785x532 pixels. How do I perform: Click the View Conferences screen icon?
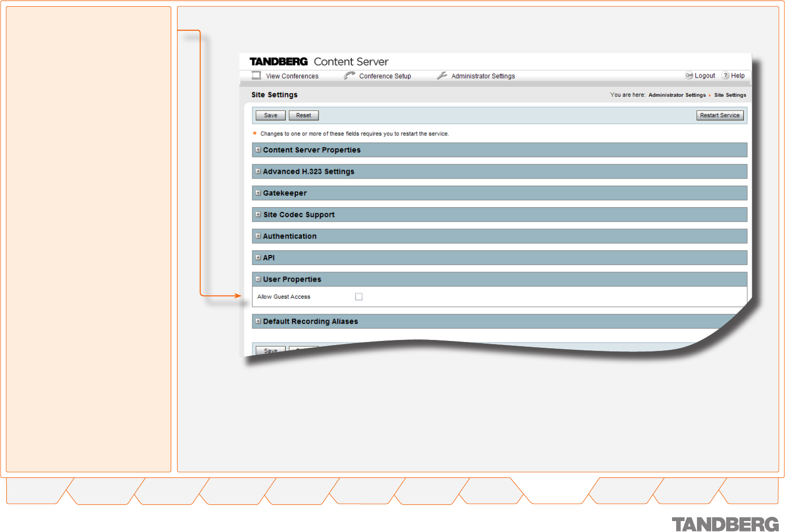[x=256, y=75]
